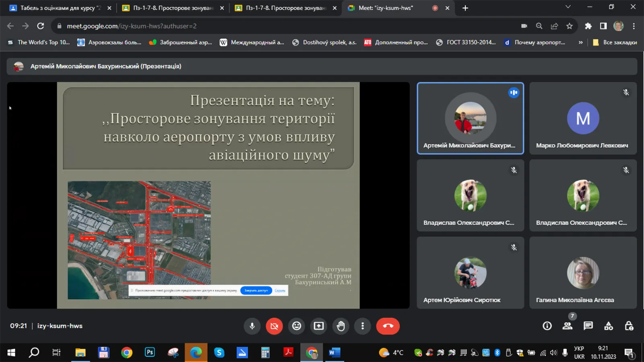Image resolution: width=644 pixels, height=362 pixels.
Task: Go forward in browser history
Action: coord(25,26)
